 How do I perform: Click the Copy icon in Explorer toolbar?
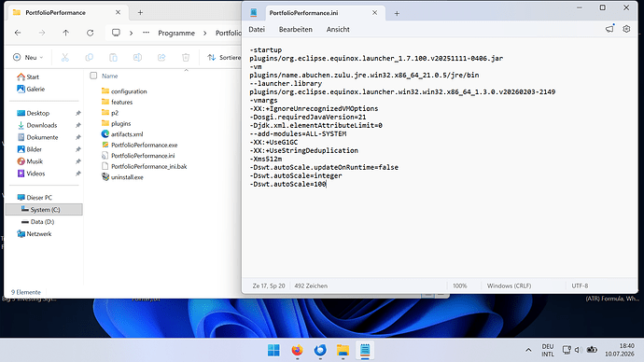point(89,58)
